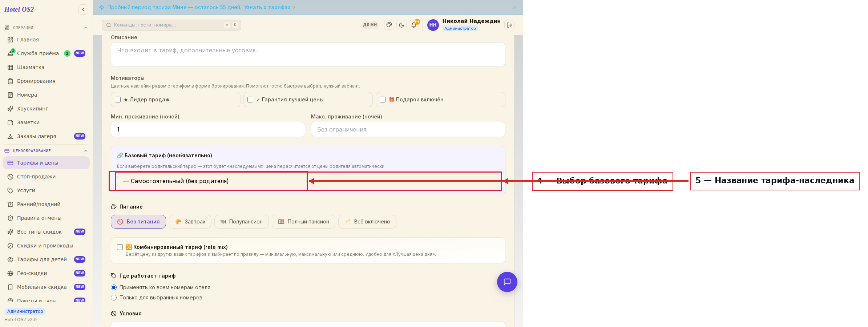
Task: Collapse the sidebar with the chevron button
Action: (83, 9)
